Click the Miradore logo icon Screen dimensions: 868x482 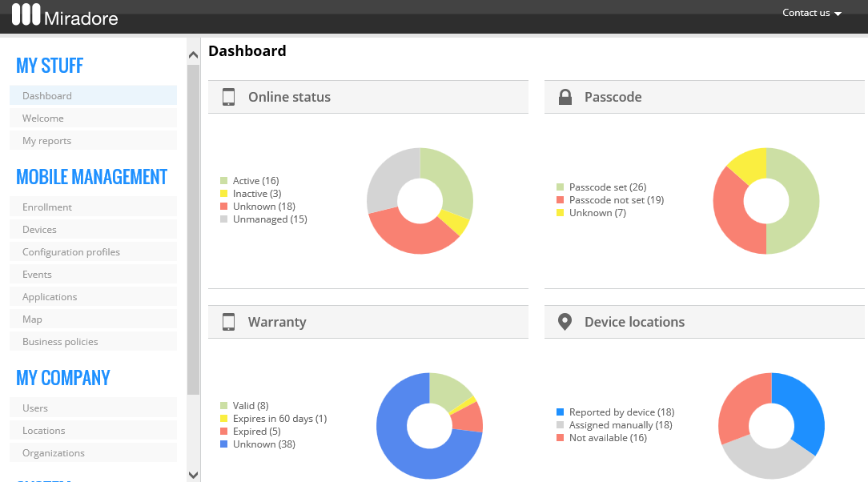coord(26,14)
